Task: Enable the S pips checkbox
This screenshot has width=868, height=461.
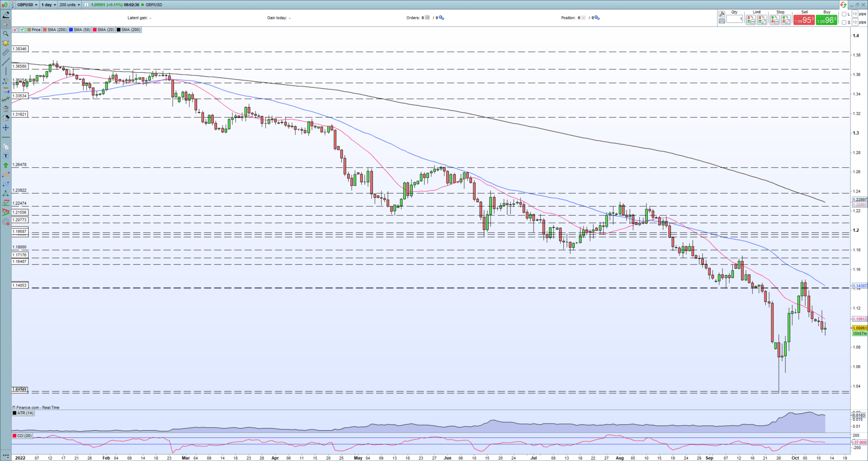Action: point(844,22)
